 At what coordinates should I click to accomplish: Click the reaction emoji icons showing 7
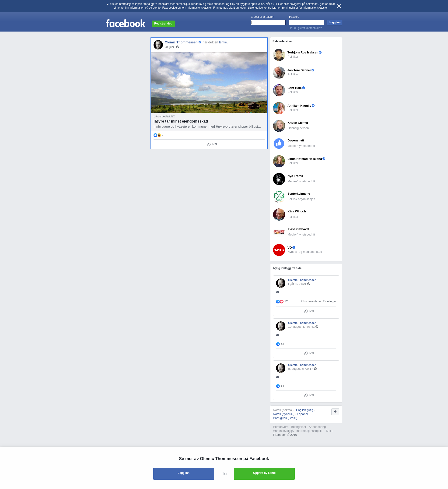point(157,135)
